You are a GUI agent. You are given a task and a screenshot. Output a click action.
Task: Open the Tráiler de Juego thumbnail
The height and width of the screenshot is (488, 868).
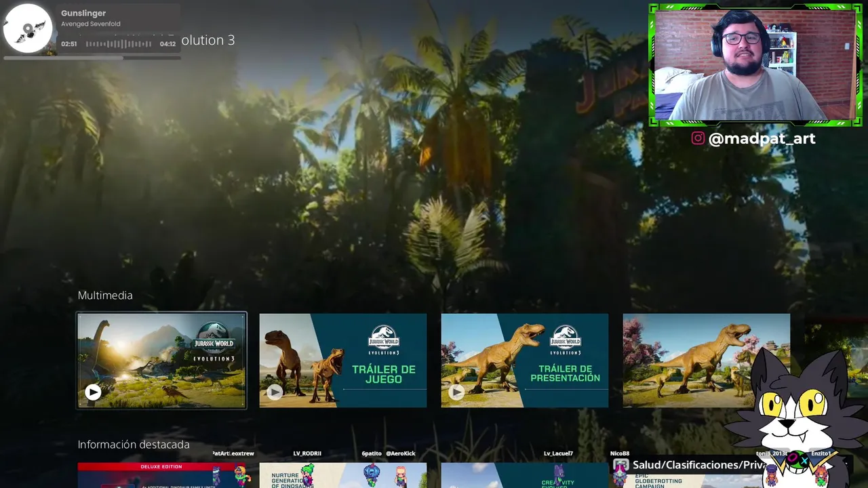[343, 361]
